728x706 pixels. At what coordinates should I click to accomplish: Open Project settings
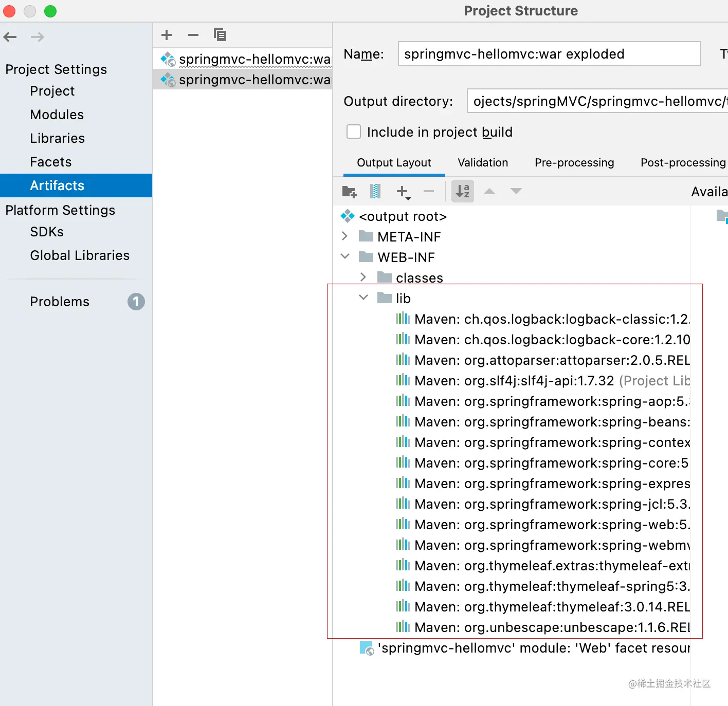[x=52, y=91]
